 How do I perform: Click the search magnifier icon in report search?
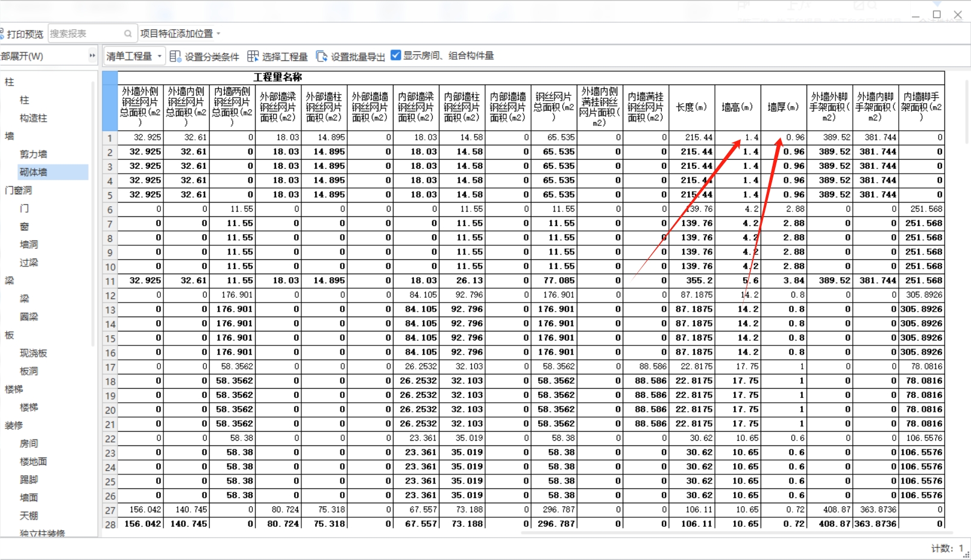point(128,34)
